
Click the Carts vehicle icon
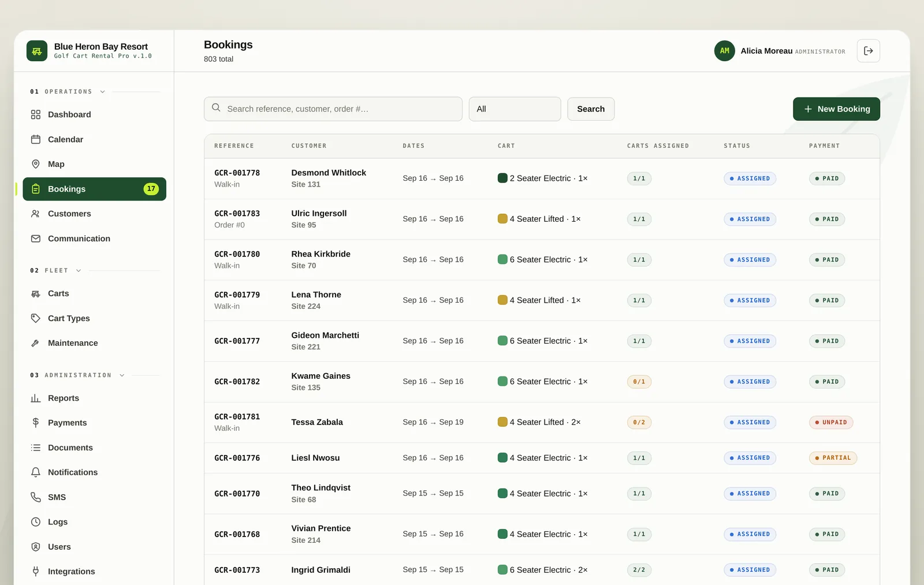tap(36, 293)
